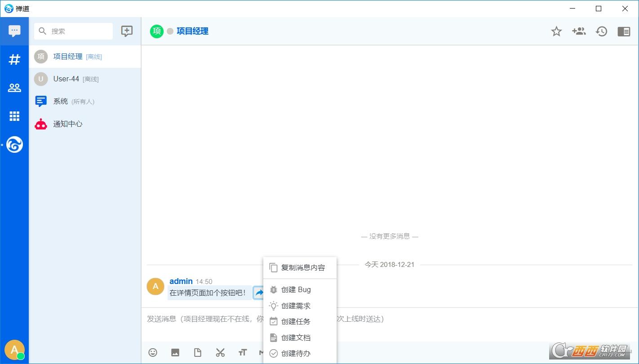The image size is (639, 364).
Task: Choose 创建任务 from the context menu
Action: [x=300, y=322]
